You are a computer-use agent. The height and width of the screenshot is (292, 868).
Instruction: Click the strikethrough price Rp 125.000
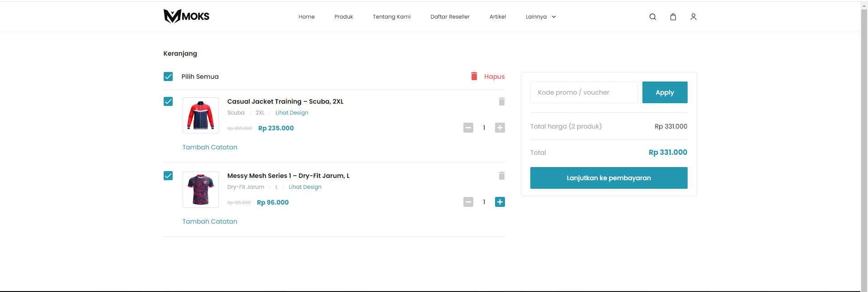pyautogui.click(x=239, y=203)
